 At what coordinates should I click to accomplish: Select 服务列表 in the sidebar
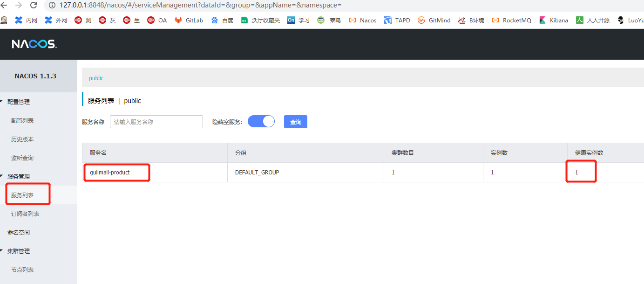(x=22, y=195)
